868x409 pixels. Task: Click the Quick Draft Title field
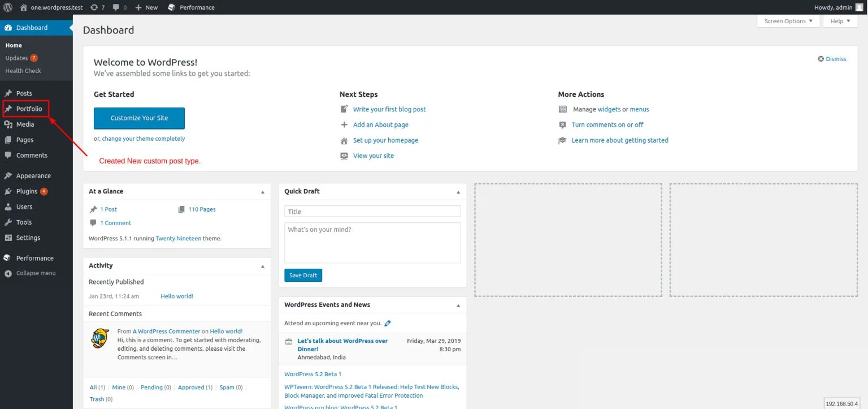pyautogui.click(x=372, y=212)
